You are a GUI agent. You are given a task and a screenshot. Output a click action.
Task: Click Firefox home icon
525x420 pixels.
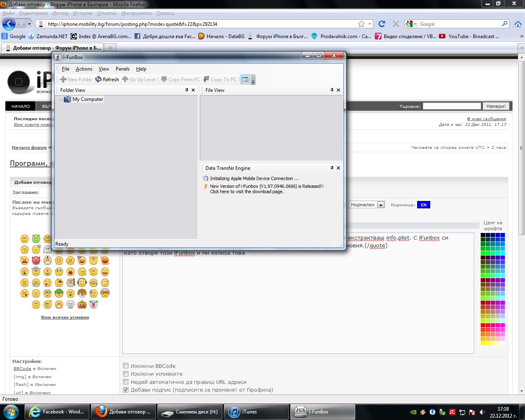pyautogui.click(x=518, y=24)
